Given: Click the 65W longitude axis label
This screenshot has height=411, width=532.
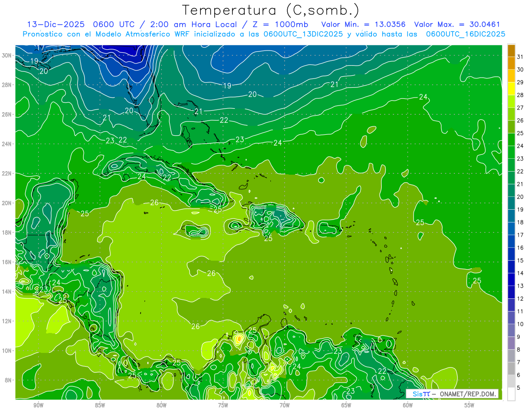Looking at the screenshot, I should click(x=346, y=405).
